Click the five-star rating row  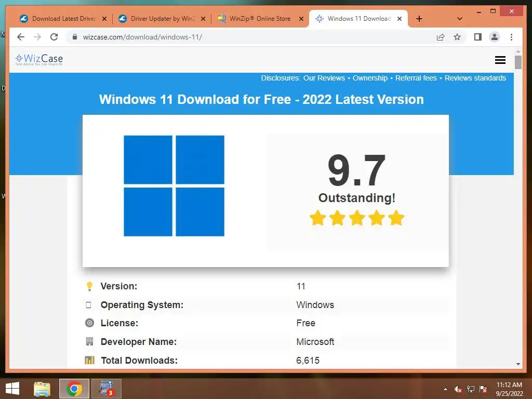pyautogui.click(x=357, y=218)
